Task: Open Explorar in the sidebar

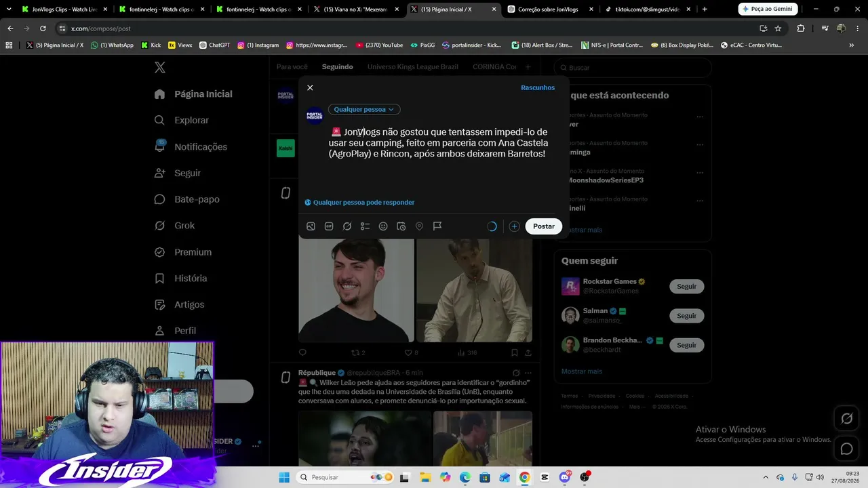Action: click(182, 121)
